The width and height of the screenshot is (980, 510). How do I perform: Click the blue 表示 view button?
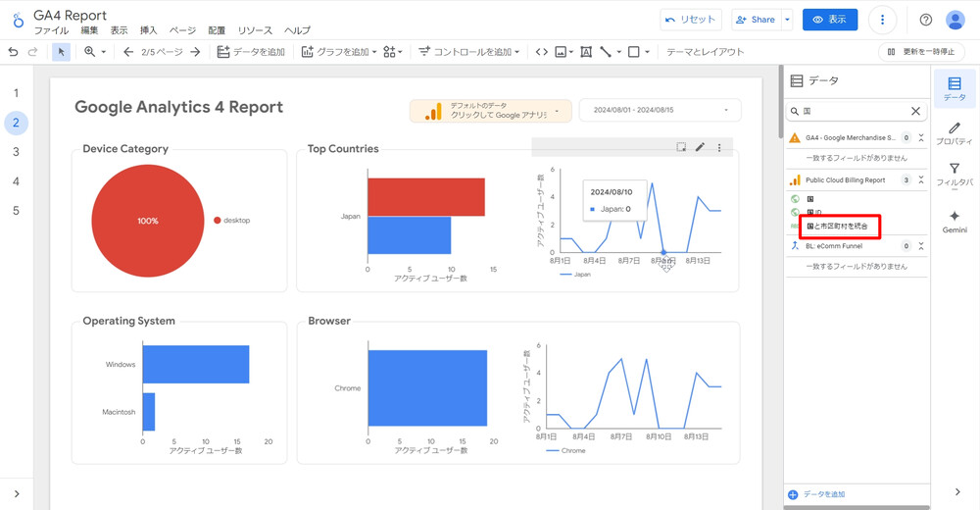click(829, 20)
